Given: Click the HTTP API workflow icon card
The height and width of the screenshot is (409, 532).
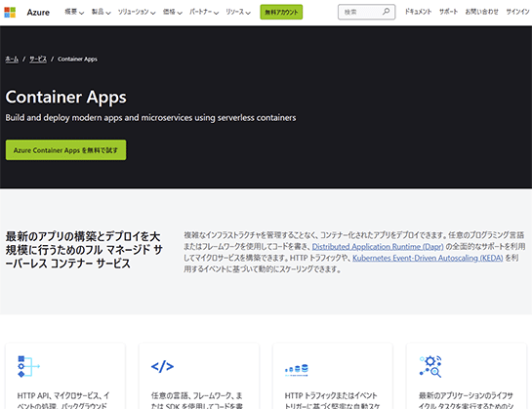Looking at the screenshot, I should (x=28, y=366).
